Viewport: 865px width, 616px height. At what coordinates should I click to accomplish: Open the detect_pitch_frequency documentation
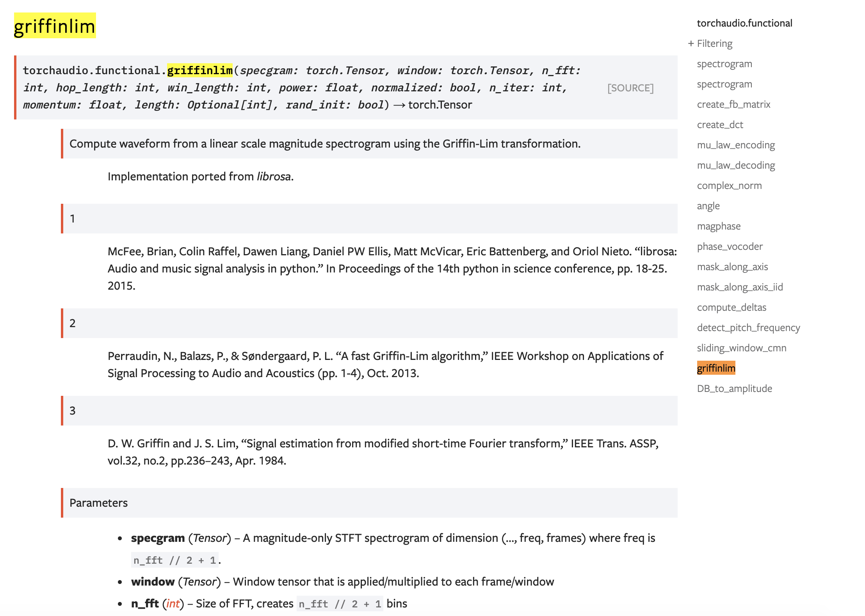748,328
